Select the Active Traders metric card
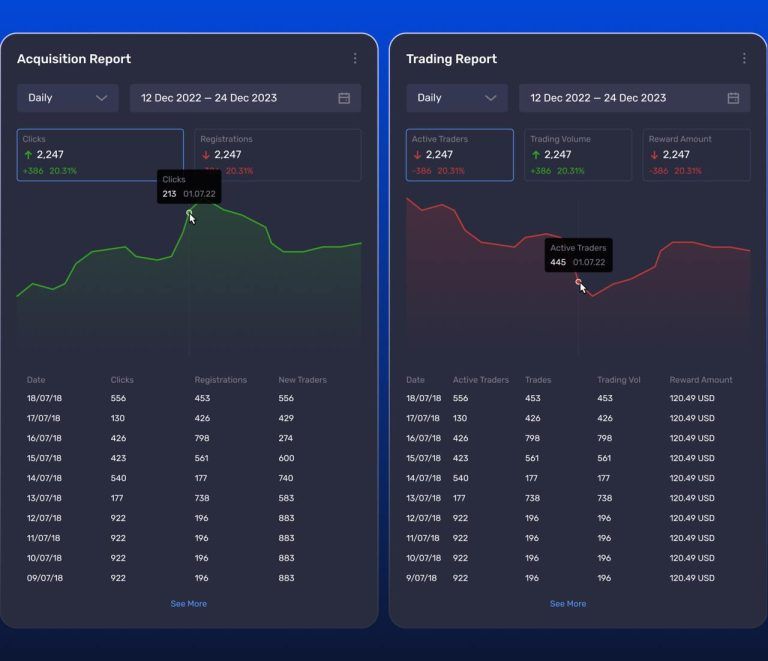768x661 pixels. [x=460, y=155]
